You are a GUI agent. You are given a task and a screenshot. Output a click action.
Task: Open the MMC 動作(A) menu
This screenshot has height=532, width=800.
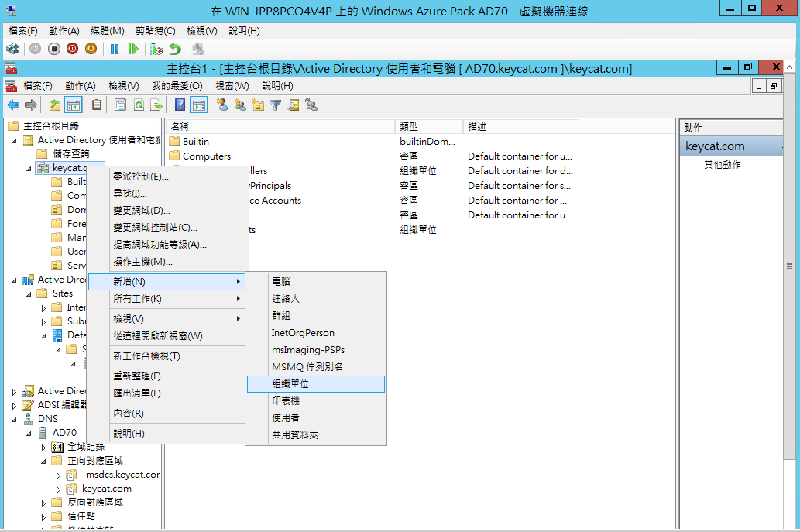pos(81,86)
